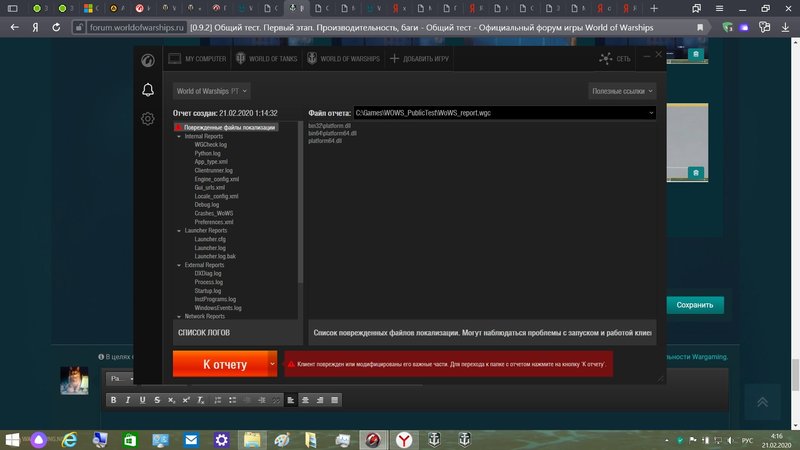The height and width of the screenshot is (450, 800).
Task: Select InstPrograms.log entry
Action: [x=215, y=299]
